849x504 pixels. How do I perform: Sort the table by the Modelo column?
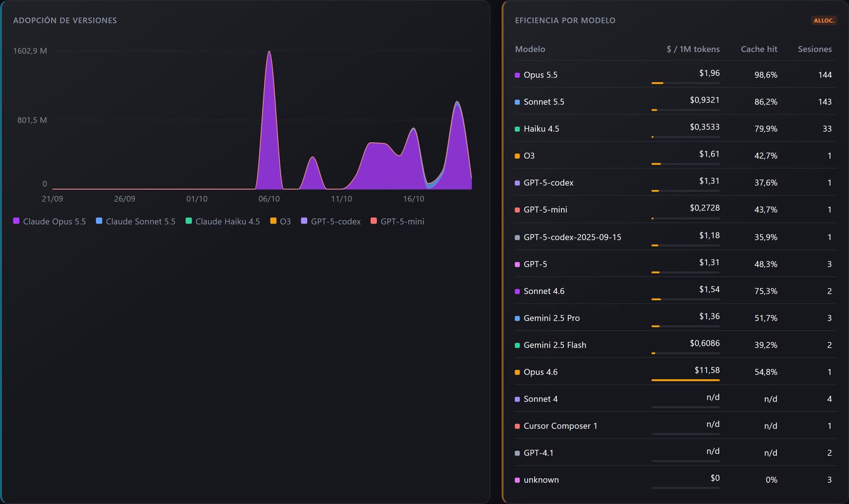coord(530,49)
